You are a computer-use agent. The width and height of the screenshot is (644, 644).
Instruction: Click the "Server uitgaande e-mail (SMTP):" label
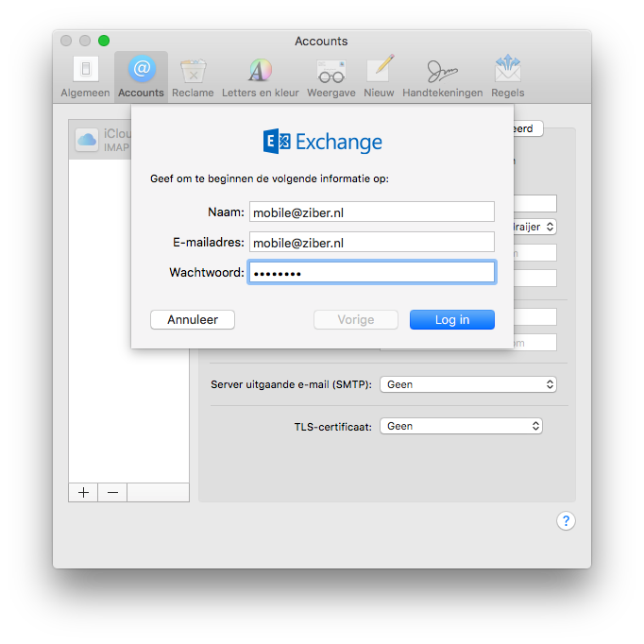pos(291,384)
